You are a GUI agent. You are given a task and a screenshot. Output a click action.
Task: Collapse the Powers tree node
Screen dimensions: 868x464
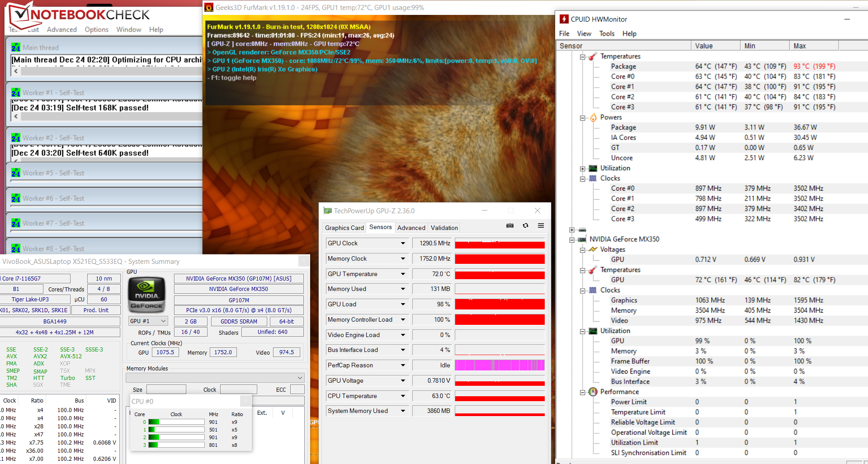(x=583, y=118)
